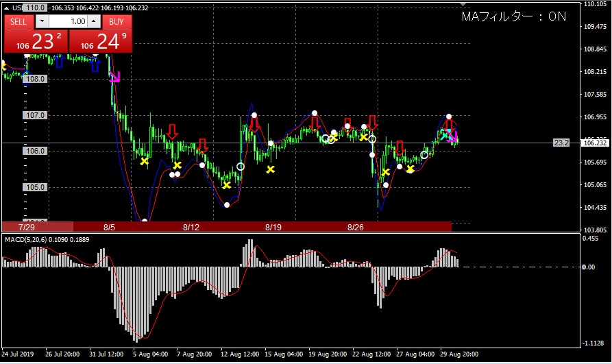Image resolution: width=612 pixels, height=364 pixels.
Task: Click the 27 Aug 04:00 time label
Action: 415,354
